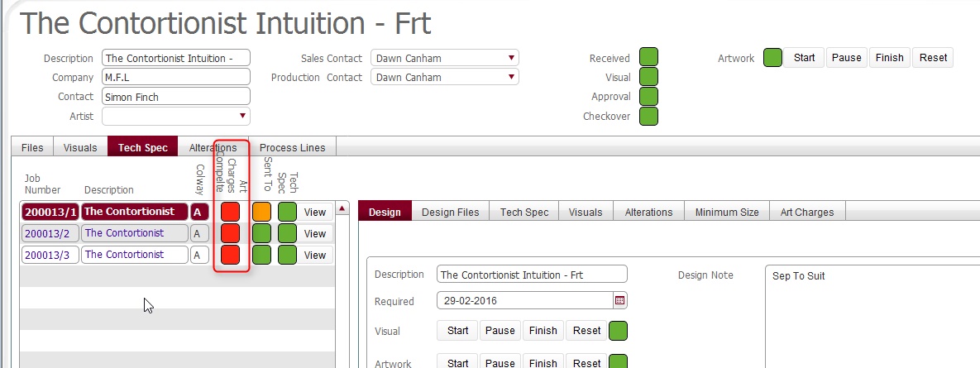Open the Required date calendar picker
980x368 pixels.
tap(620, 300)
